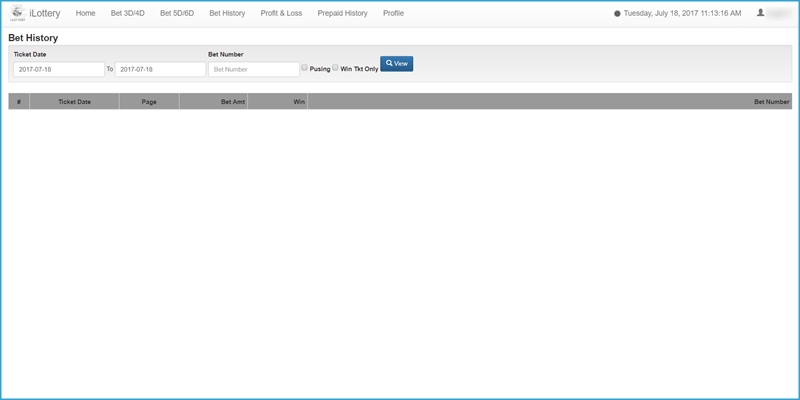The height and width of the screenshot is (400, 800).
Task: Open the Home page
Action: [86, 13]
